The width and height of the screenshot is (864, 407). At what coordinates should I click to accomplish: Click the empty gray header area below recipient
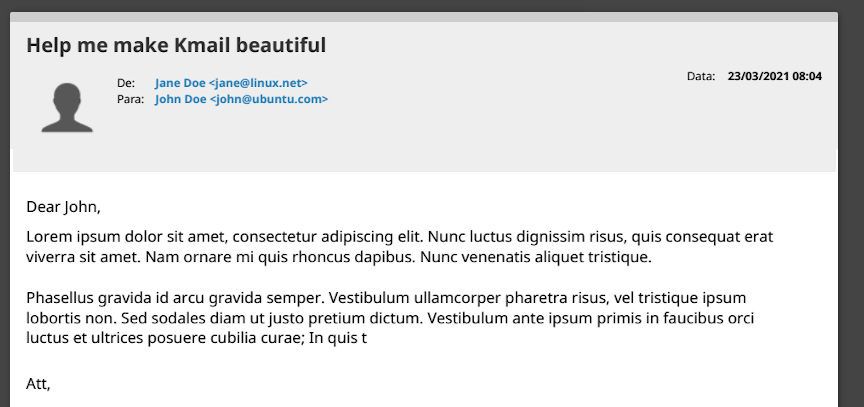point(424,140)
